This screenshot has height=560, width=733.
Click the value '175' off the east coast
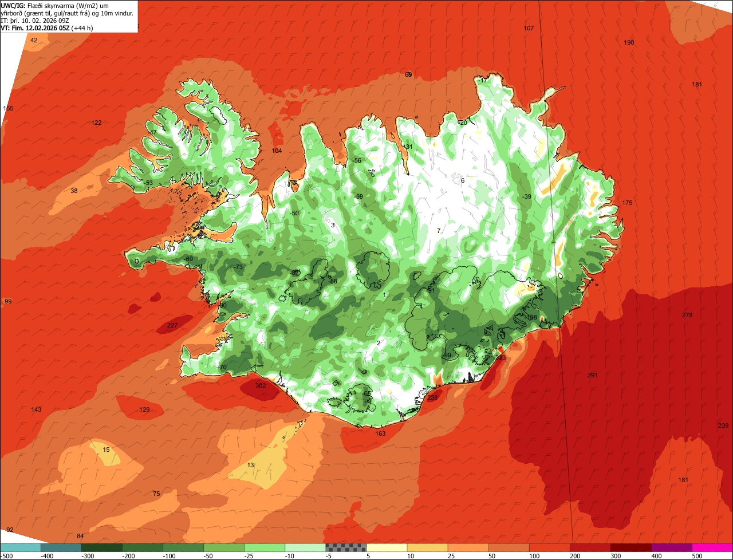pyautogui.click(x=627, y=203)
